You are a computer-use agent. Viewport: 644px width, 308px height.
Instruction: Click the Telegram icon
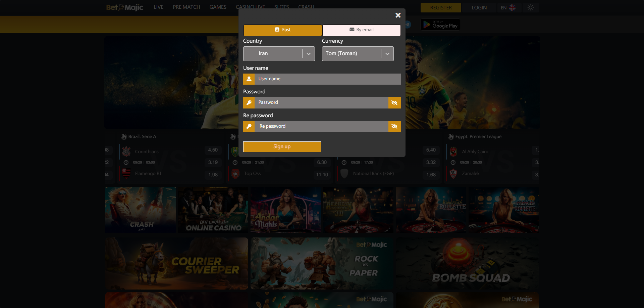click(x=408, y=25)
